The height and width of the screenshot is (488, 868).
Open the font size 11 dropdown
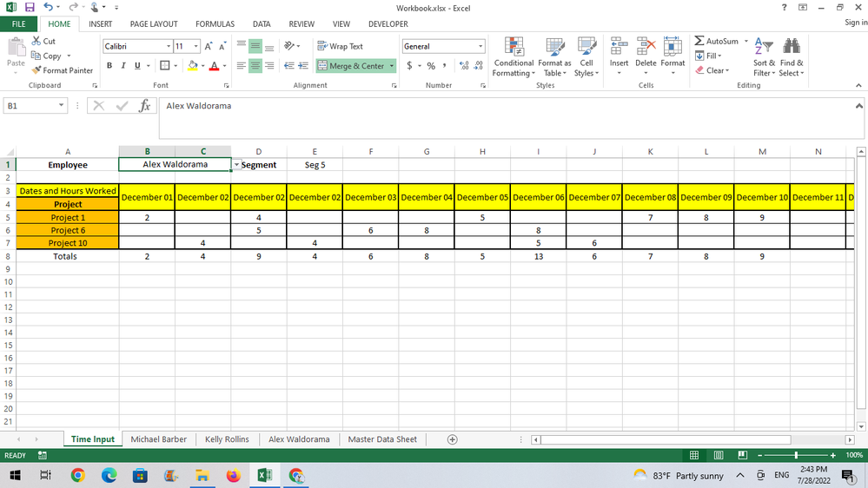[195, 47]
